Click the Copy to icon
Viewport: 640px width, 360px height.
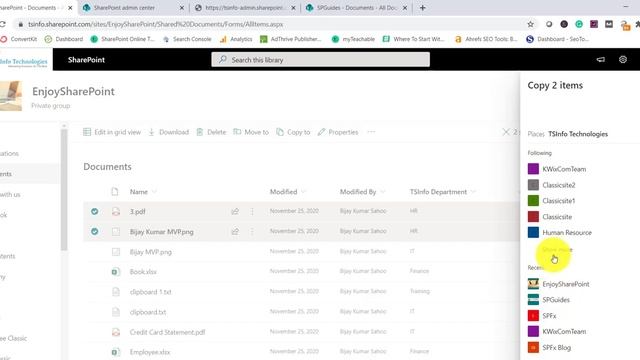click(280, 132)
